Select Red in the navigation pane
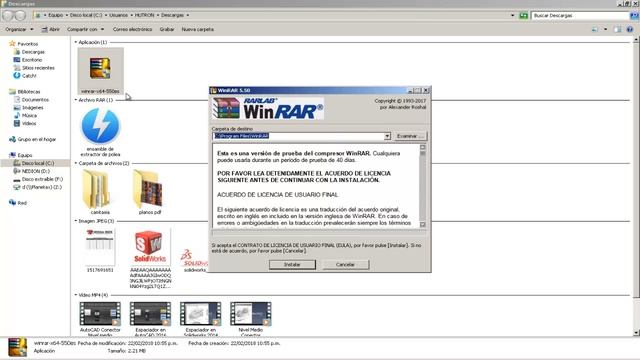Viewport: 640px width, 360px height. click(18, 203)
